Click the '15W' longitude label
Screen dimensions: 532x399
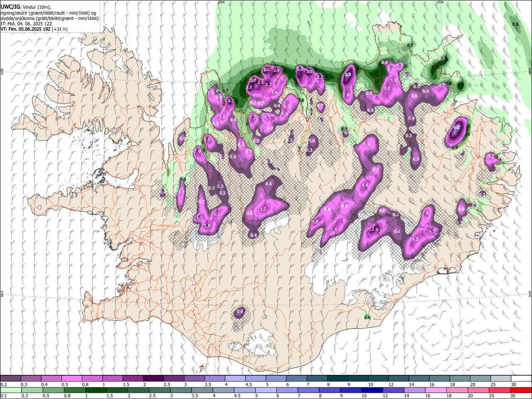coord(440,2)
